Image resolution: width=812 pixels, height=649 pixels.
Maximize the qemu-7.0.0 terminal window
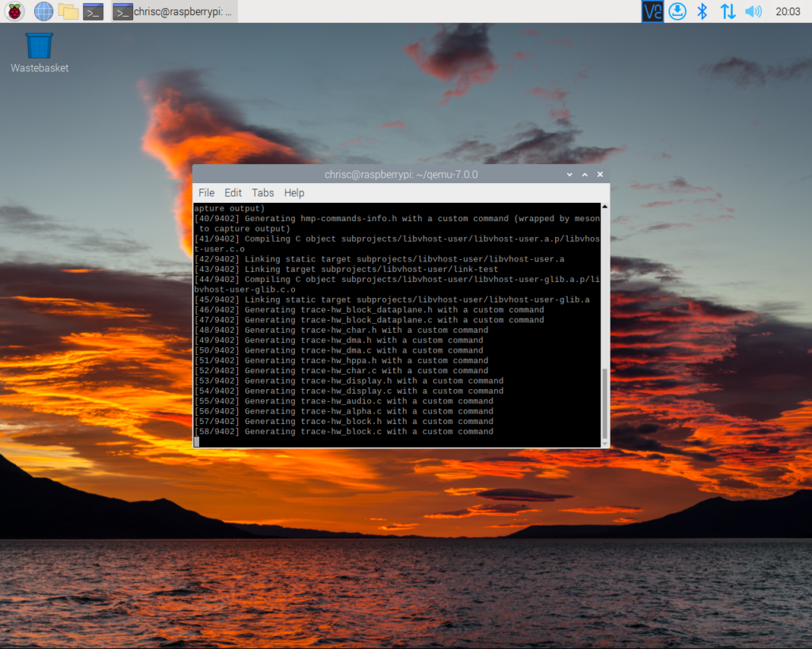coord(584,174)
